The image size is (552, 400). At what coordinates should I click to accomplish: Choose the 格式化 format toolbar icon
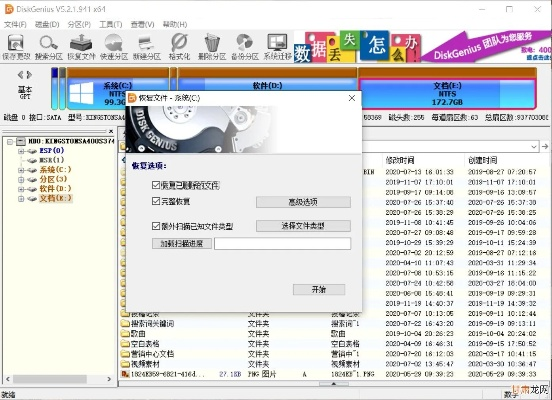(179, 47)
